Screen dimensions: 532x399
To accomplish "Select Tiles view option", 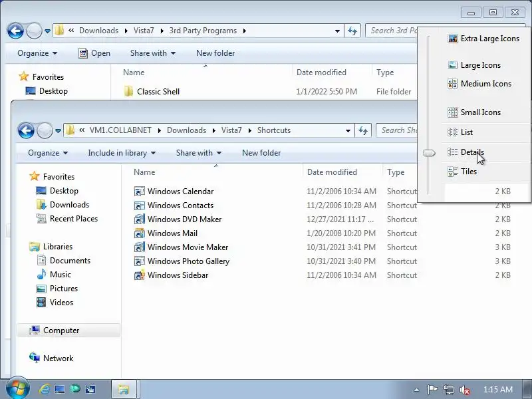I will click(x=462, y=172).
